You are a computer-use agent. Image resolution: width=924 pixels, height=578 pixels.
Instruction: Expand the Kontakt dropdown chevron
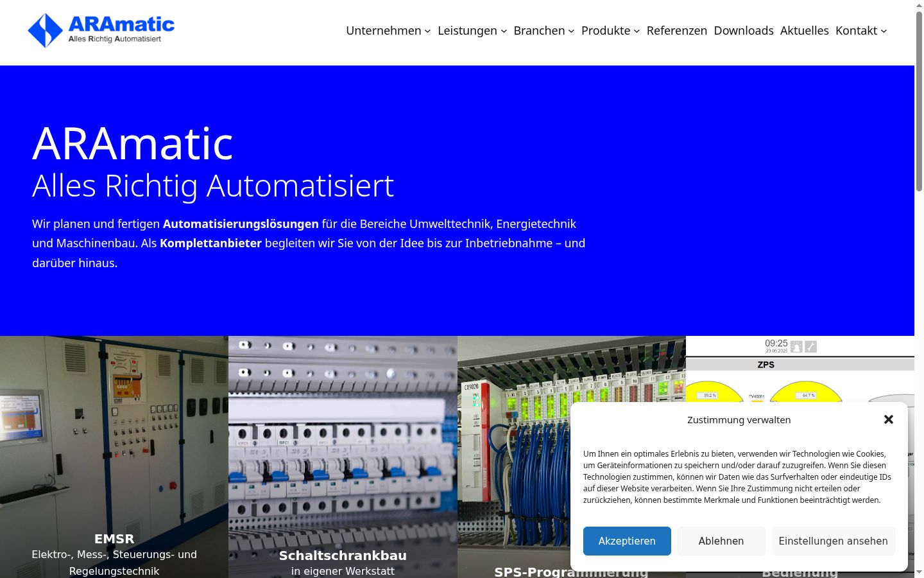click(884, 31)
